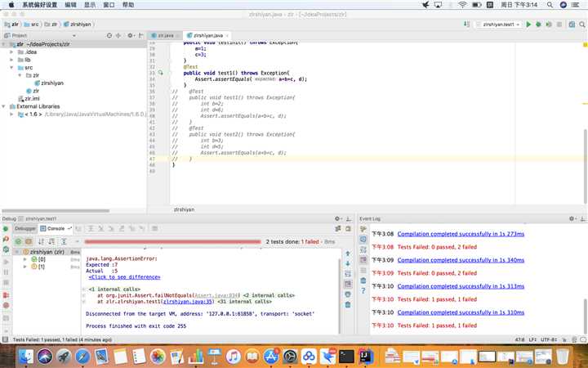Image resolution: width=588 pixels, height=368 pixels.
Task: Click the Debug bug icon in top toolbar
Action: (537, 25)
